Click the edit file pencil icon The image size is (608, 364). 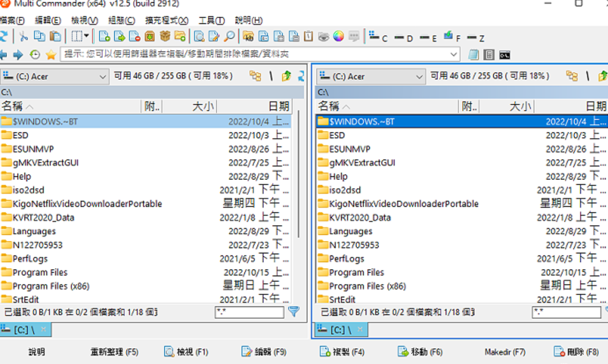[x=214, y=36]
